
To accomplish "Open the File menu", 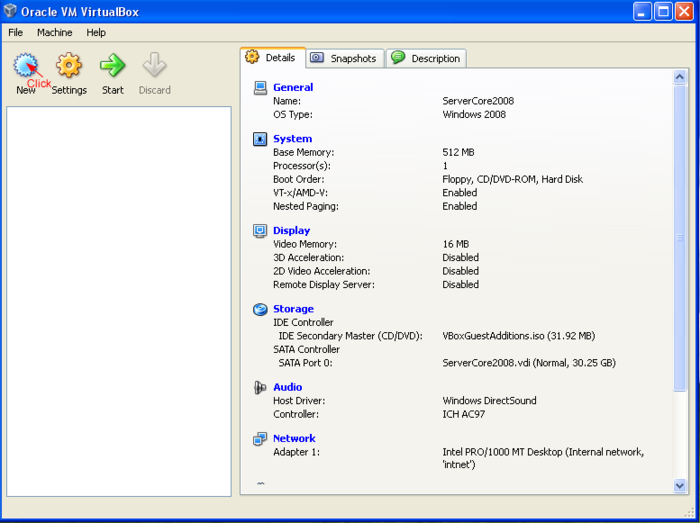I will (x=16, y=32).
